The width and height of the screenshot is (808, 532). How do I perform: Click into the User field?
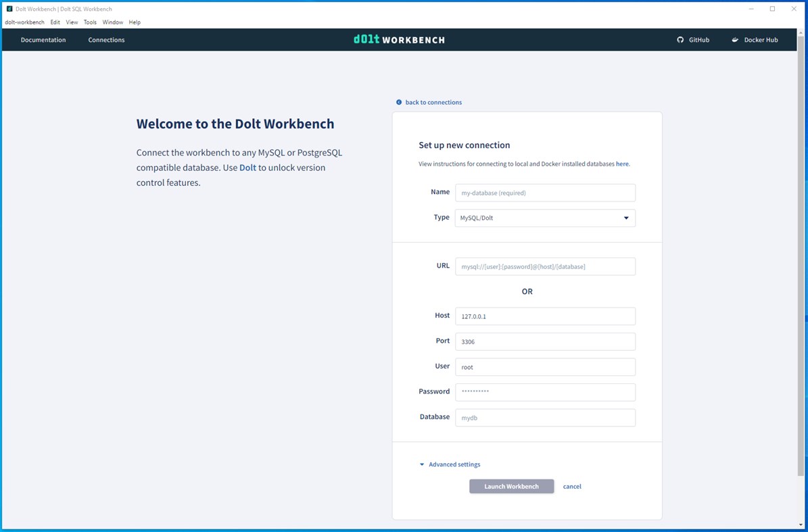(545, 366)
